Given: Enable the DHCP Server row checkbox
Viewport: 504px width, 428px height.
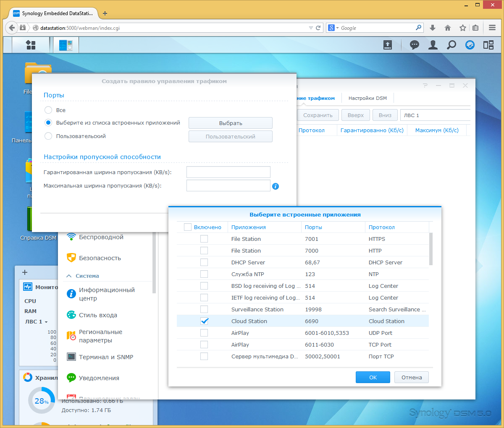Looking at the screenshot, I should [x=204, y=262].
